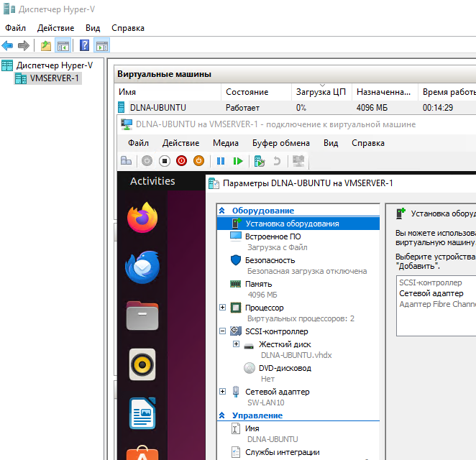
Task: Click the Ctrl+Alt+Del icon in VM connection toolbar
Action: pos(127,160)
